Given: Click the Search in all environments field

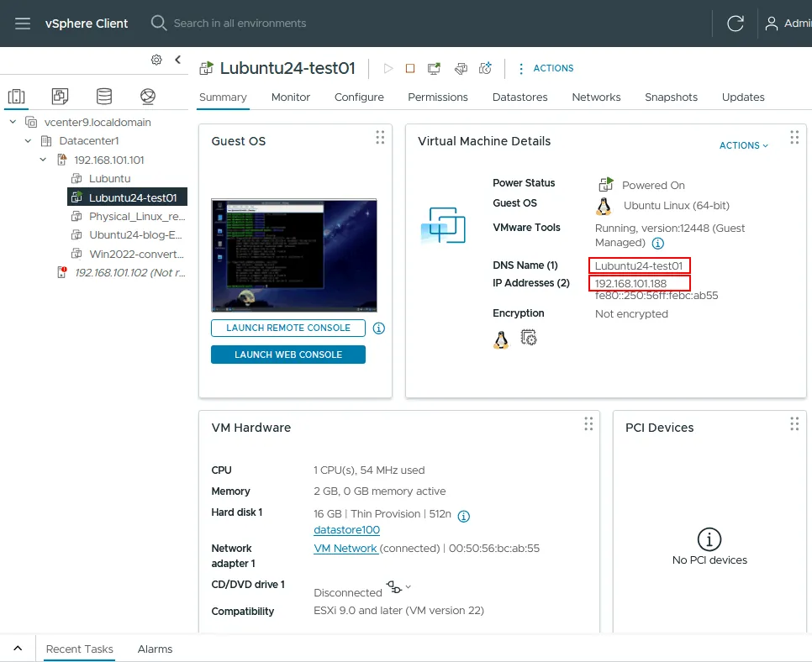Looking at the screenshot, I should point(240,24).
